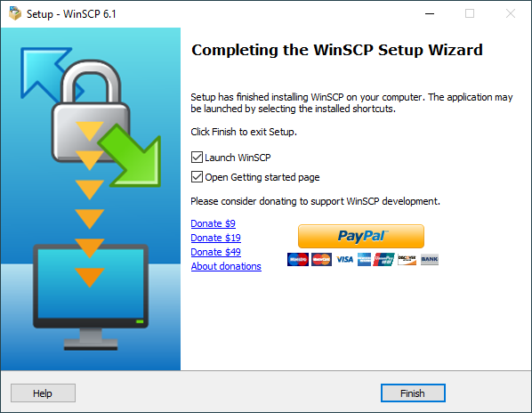This screenshot has width=532, height=413.
Task: Click the American Express card icon
Action: 364,260
